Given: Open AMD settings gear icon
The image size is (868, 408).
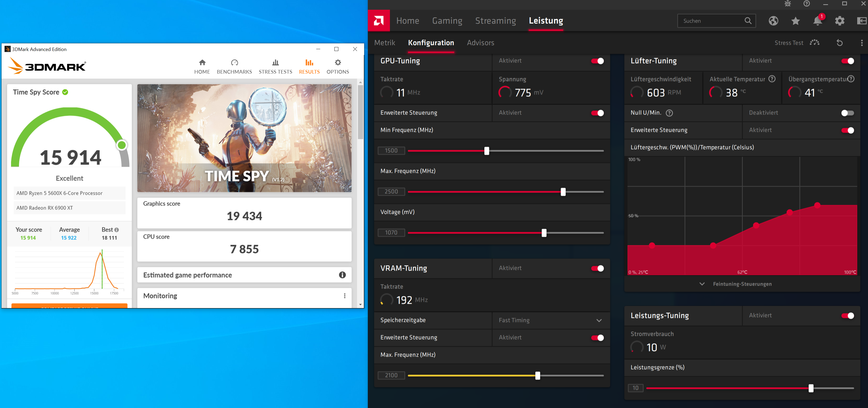Looking at the screenshot, I should point(839,21).
